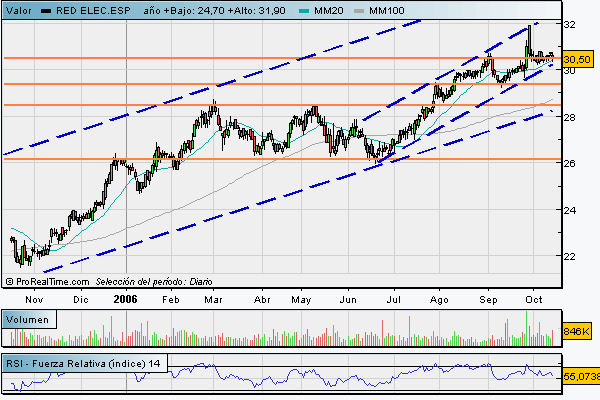
Task: Click the 26 price axis label
Action: tap(569, 163)
